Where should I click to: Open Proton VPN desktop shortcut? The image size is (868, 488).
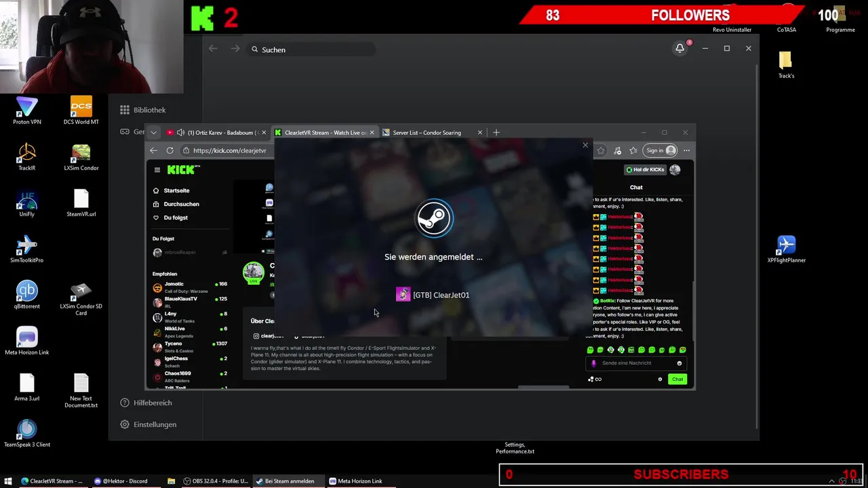[x=27, y=110]
